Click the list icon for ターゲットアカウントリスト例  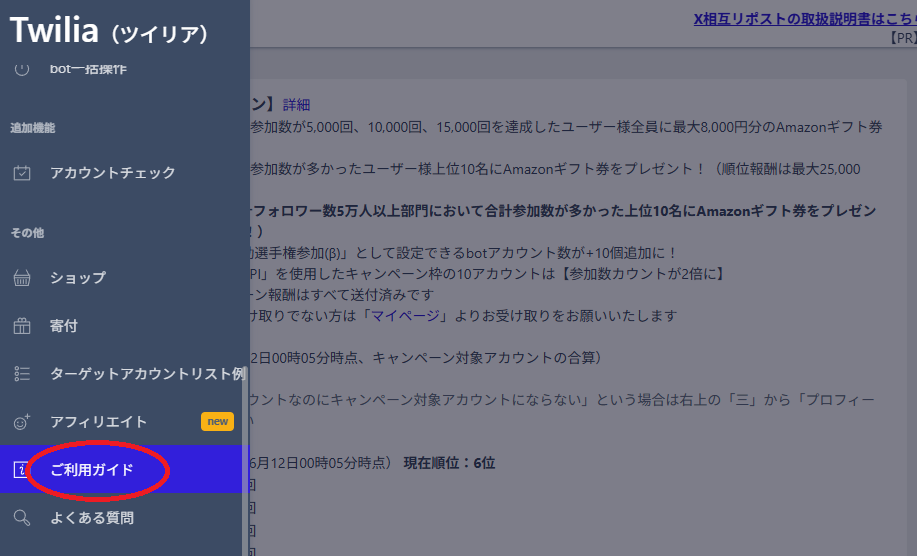click(22, 374)
